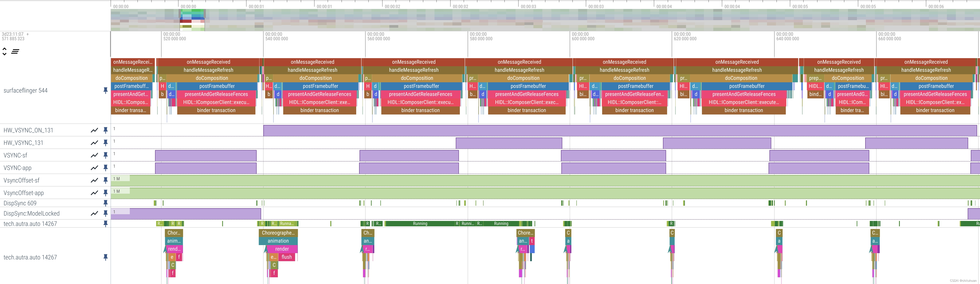Click pin icon of VSYNC-app track
This screenshot has width=980, height=284.
[105, 168]
